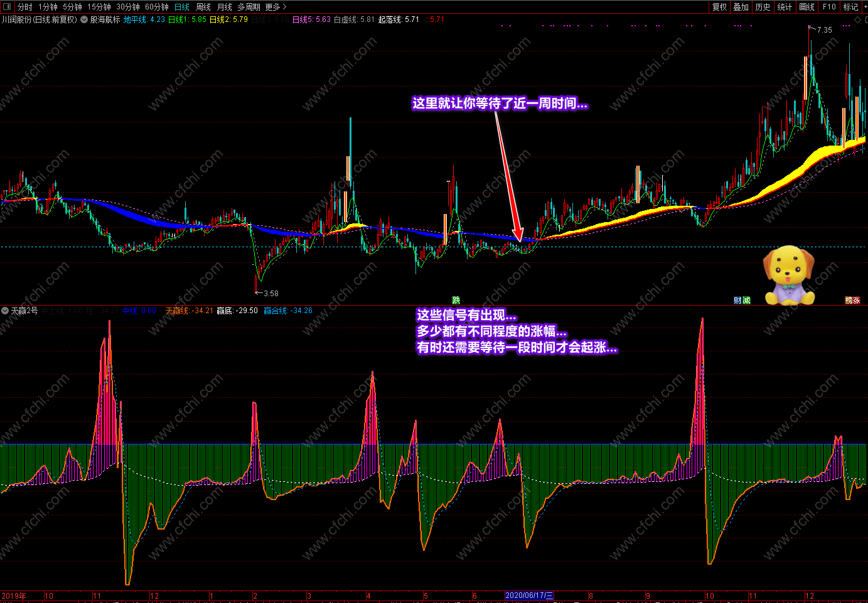Screen dimensions: 868x603
Task: Open the 复权 adjustment button
Action: [720, 7]
